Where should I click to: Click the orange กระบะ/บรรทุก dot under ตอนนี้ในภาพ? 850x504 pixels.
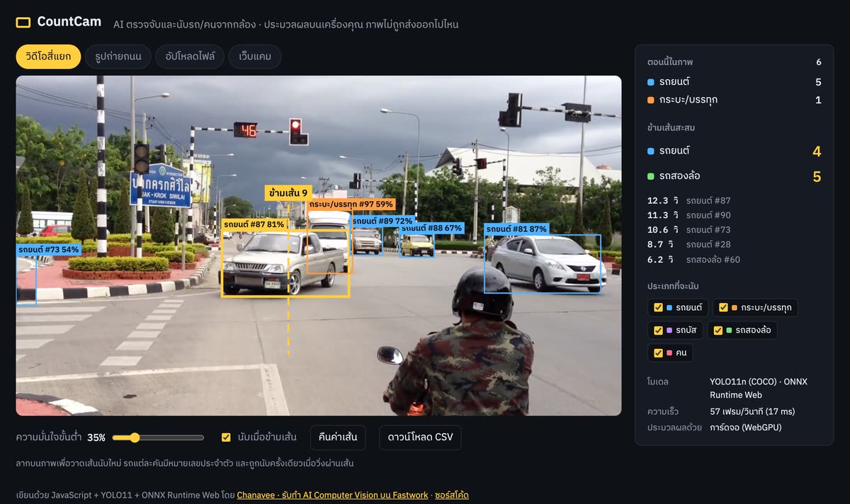[x=651, y=100]
